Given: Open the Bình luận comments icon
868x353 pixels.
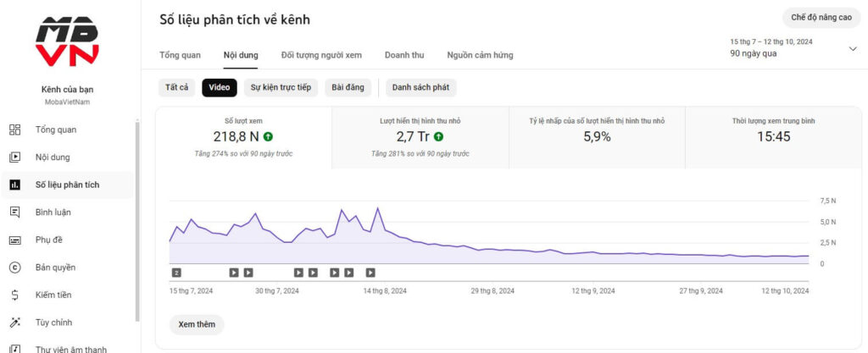Looking at the screenshot, I should [14, 212].
